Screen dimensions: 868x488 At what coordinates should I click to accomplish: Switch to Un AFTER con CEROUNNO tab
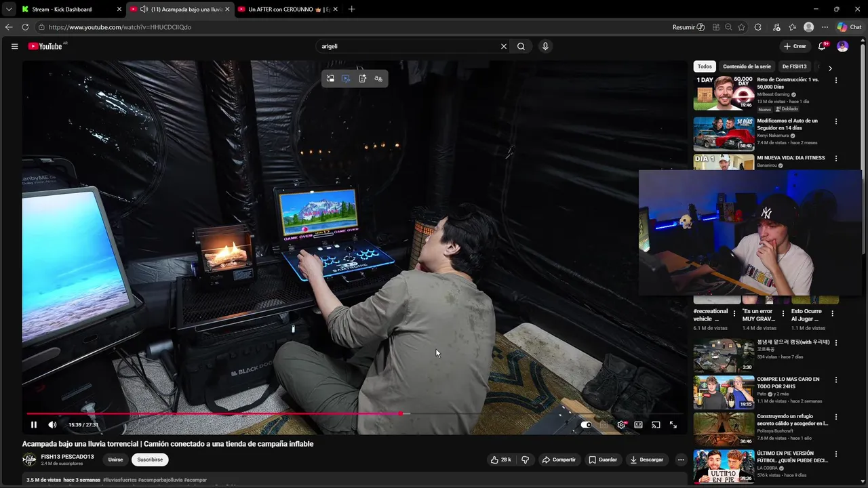(288, 9)
